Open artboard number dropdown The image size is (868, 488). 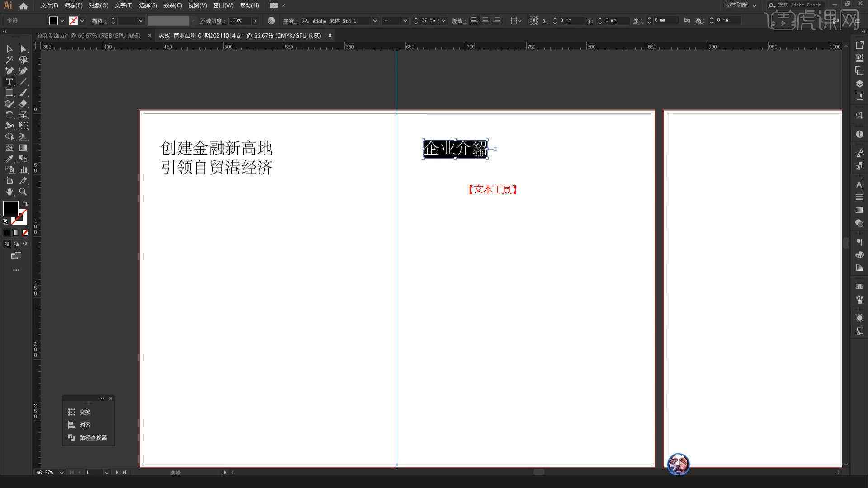coord(107,473)
